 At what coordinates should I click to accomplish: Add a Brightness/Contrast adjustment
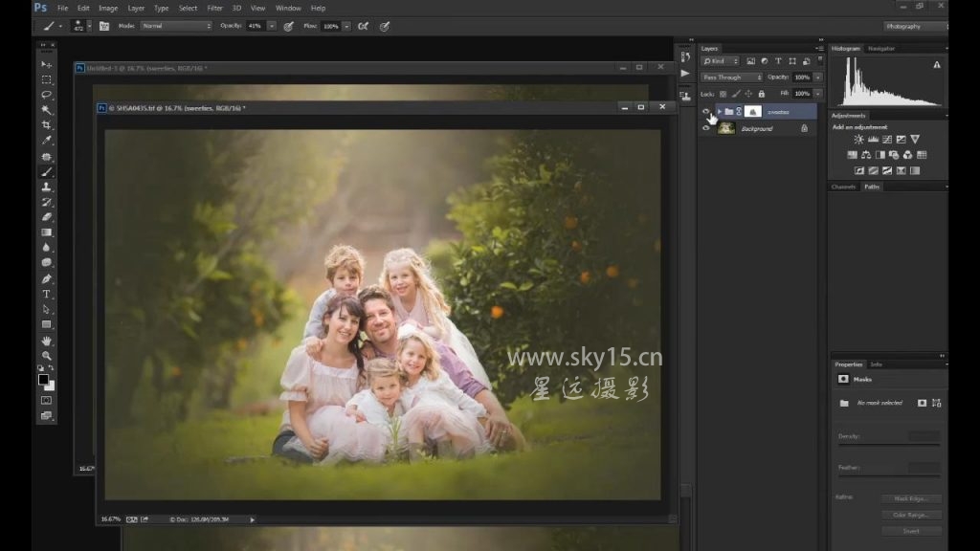click(858, 140)
